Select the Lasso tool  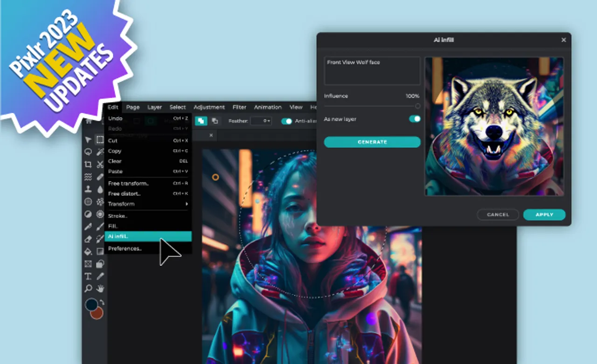(88, 152)
